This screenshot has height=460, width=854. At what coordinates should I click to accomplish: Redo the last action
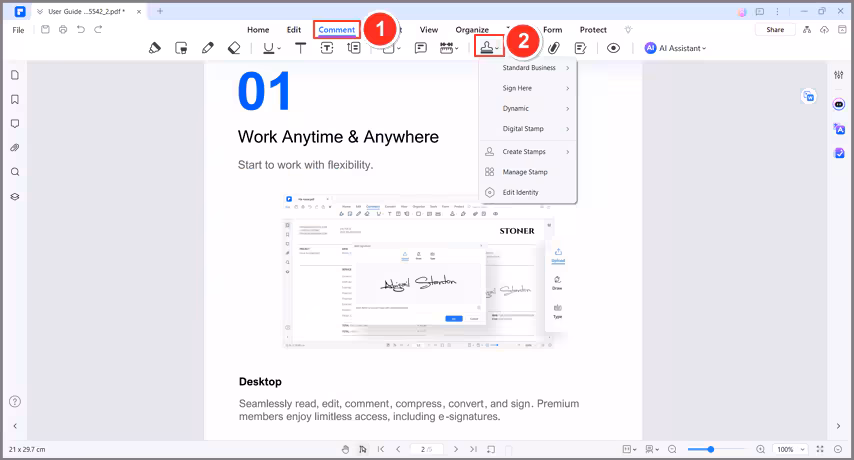tap(98, 29)
